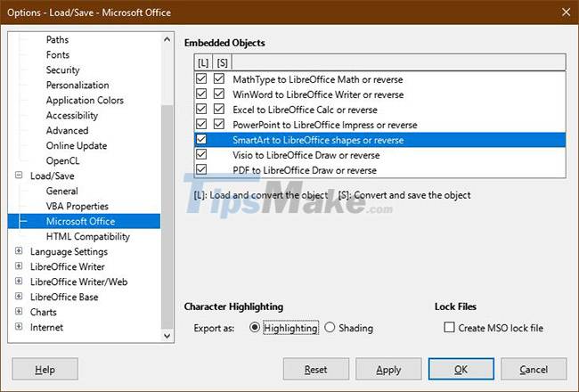This screenshot has height=392, width=579.
Task: Toggle SmartArt load [L] checkbox
Action: (201, 139)
